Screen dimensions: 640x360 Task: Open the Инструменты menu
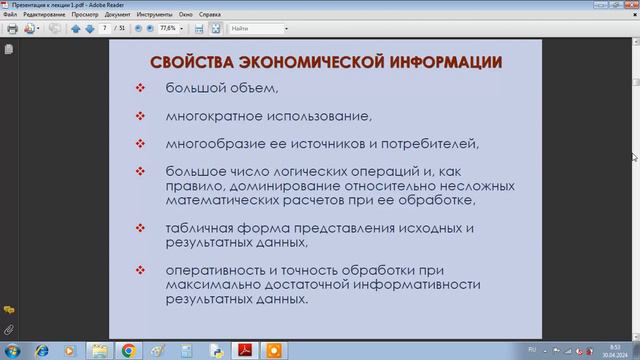pyautogui.click(x=154, y=14)
